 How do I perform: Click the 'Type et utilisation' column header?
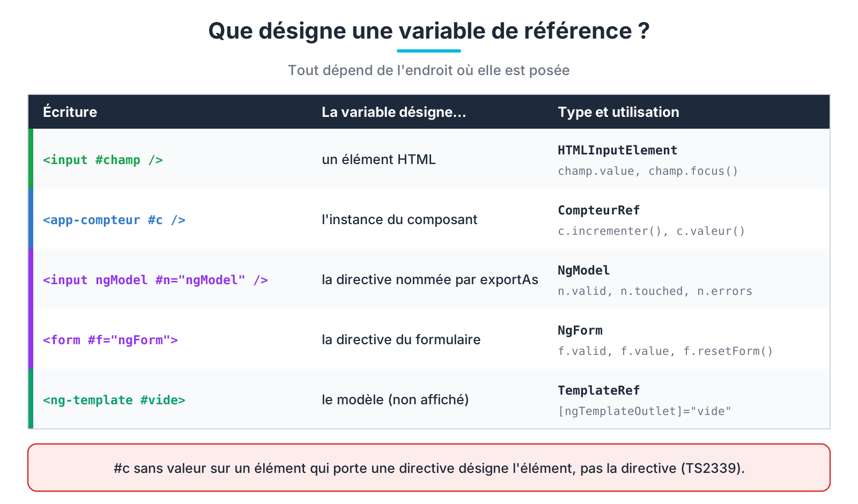(618, 112)
